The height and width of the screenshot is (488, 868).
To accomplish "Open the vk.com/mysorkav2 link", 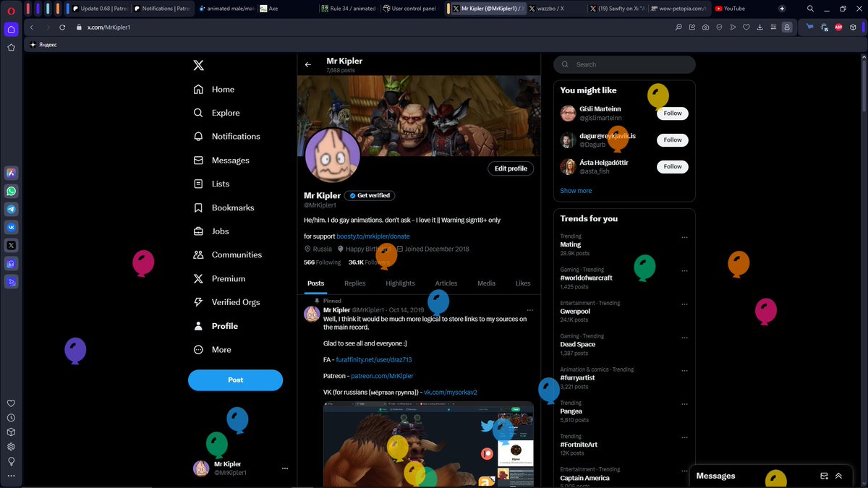I will (450, 392).
